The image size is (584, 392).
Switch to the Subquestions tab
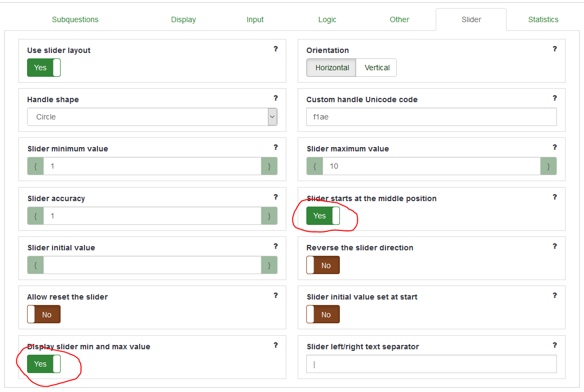[75, 19]
